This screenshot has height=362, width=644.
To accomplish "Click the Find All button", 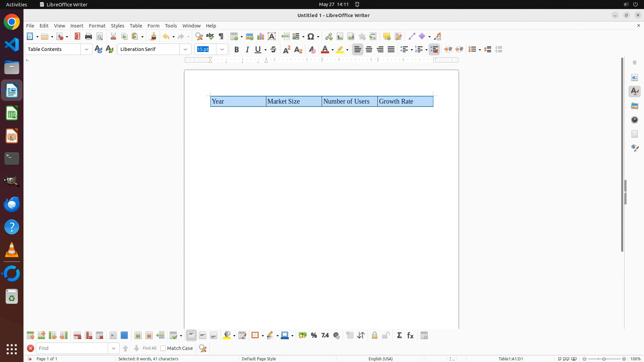I will coord(150,348).
